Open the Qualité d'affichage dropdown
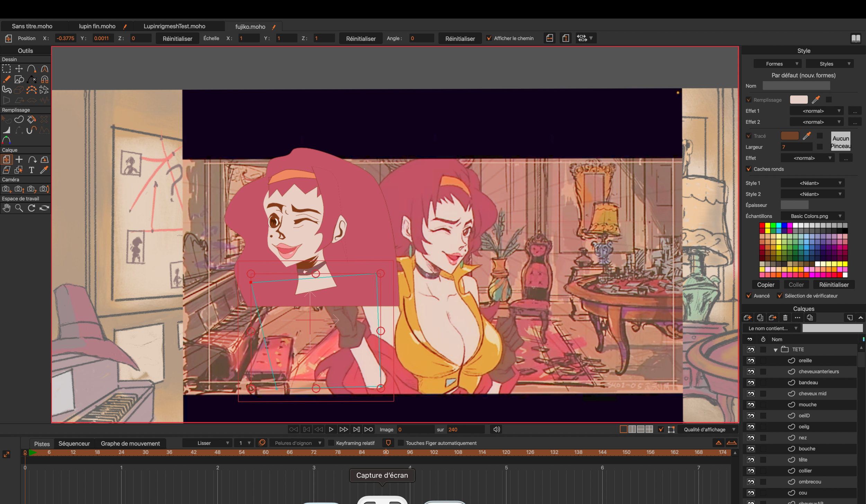866x504 pixels. coord(709,430)
